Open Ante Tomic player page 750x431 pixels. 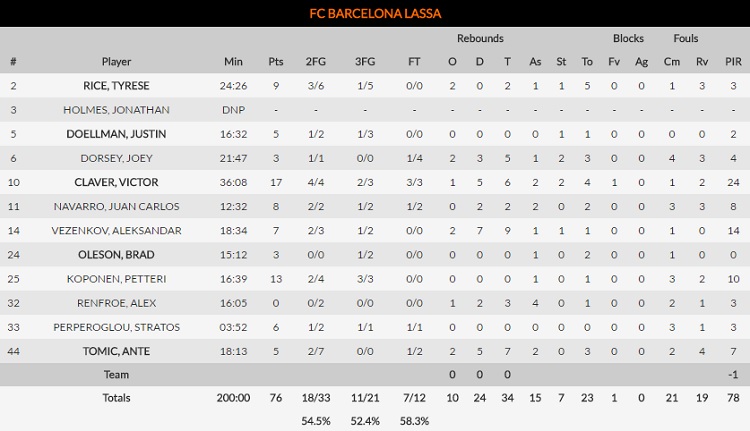[x=116, y=350]
